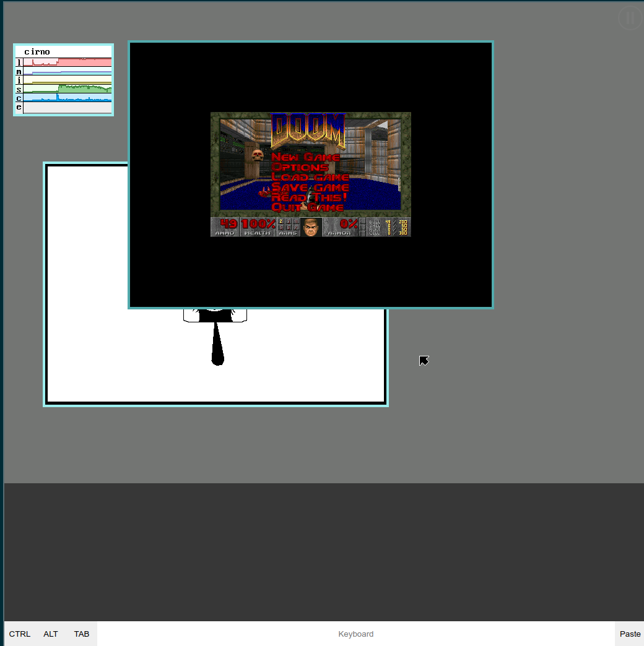Screen dimensions: 644x646
Task: Click the black tie drawing in white window
Action: pyautogui.click(x=217, y=343)
